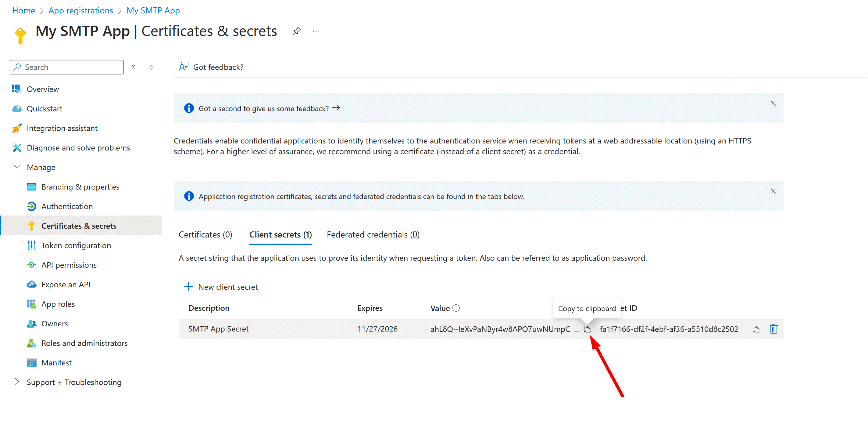Switch to the Certificates (0) tab
The height and width of the screenshot is (421, 868).
click(205, 234)
